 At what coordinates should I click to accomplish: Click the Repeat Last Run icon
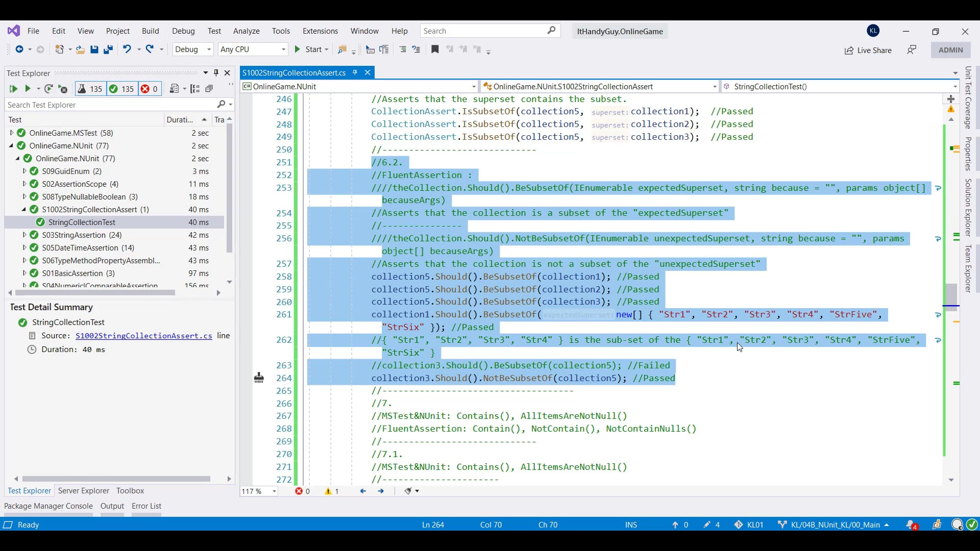(49, 89)
